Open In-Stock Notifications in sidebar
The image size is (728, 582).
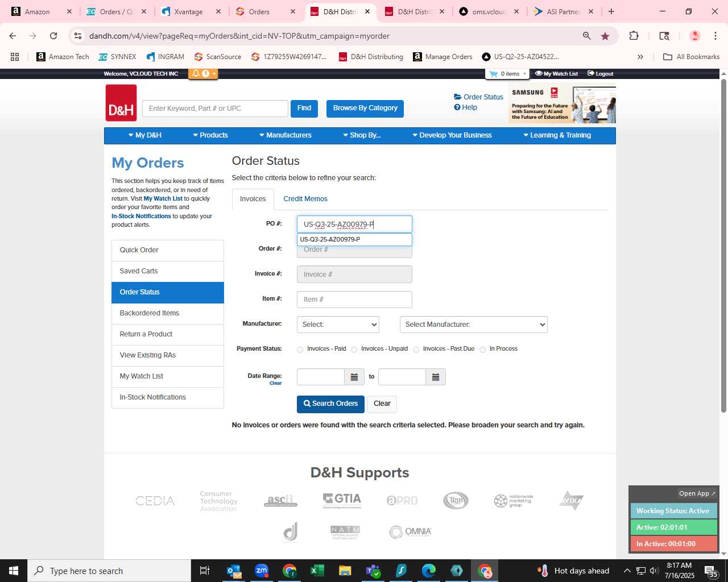point(168,397)
